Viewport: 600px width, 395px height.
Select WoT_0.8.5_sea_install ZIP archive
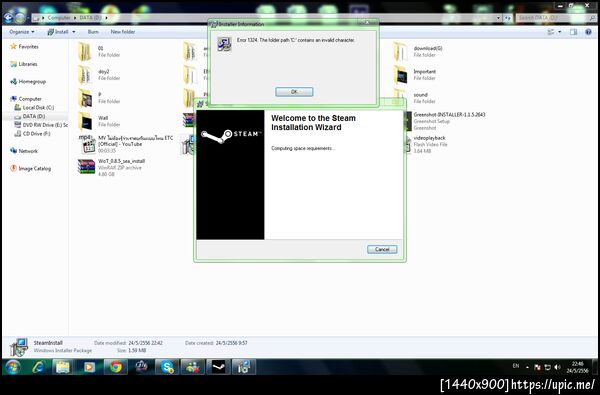111,168
